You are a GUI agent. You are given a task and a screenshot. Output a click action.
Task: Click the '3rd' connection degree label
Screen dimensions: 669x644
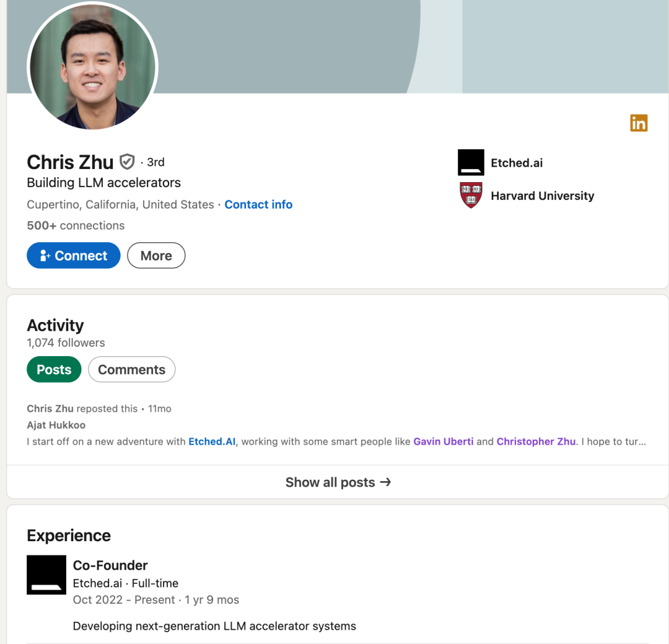pyautogui.click(x=155, y=162)
